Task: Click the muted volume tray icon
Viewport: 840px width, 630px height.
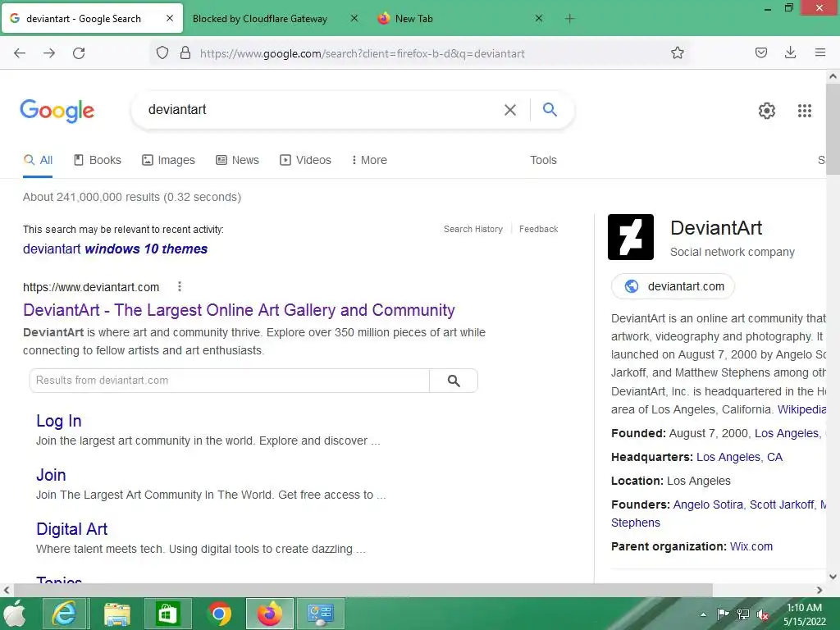Action: (x=762, y=614)
